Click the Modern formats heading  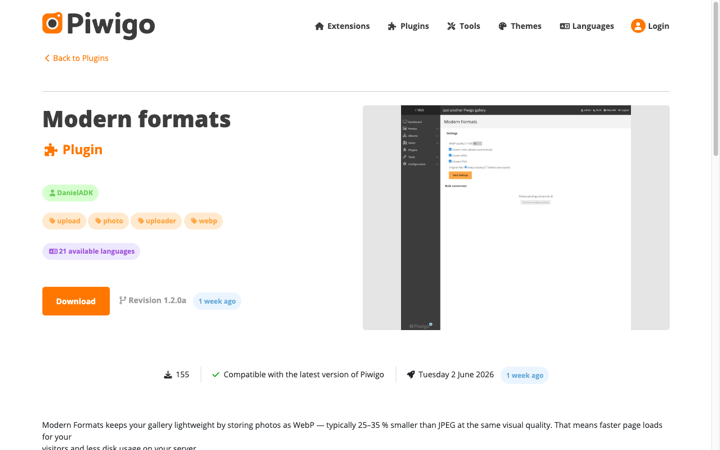click(x=136, y=119)
